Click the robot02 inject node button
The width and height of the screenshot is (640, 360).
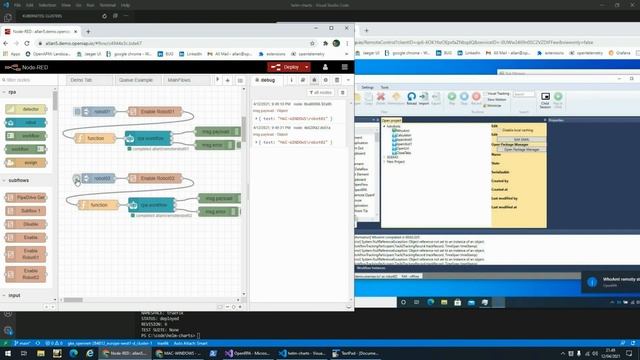77,179
